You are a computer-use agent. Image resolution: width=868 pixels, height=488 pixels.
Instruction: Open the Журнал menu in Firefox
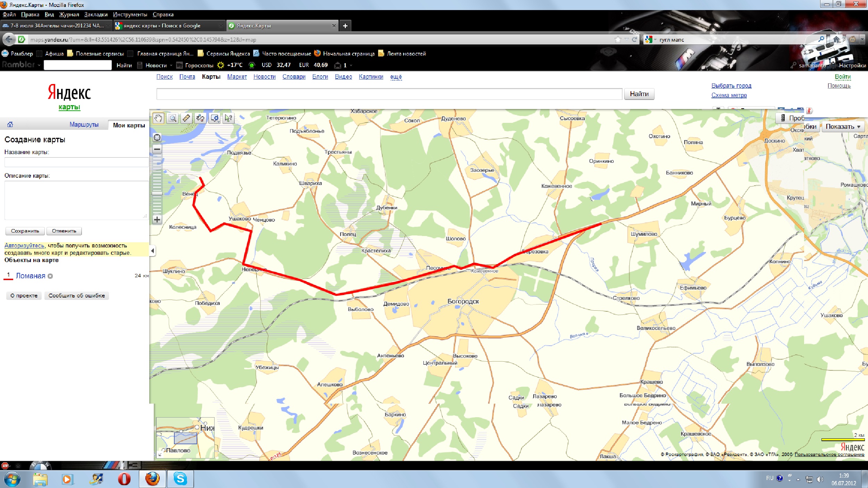pyautogui.click(x=69, y=15)
